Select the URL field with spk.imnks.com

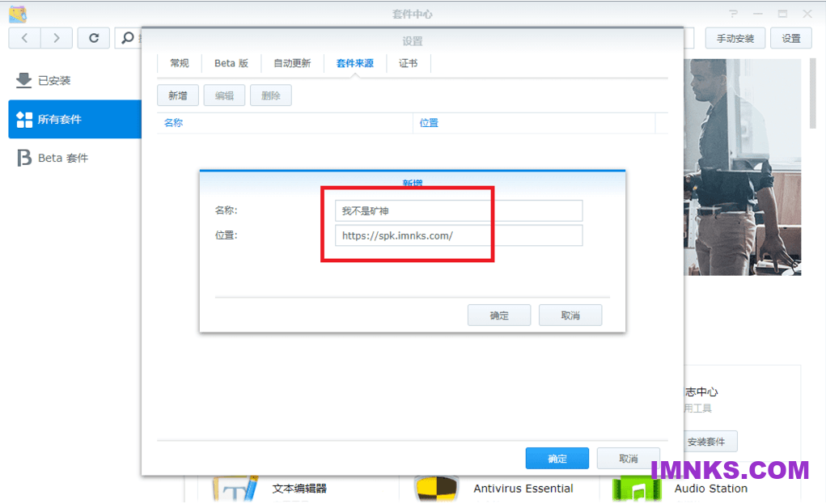[x=459, y=235]
